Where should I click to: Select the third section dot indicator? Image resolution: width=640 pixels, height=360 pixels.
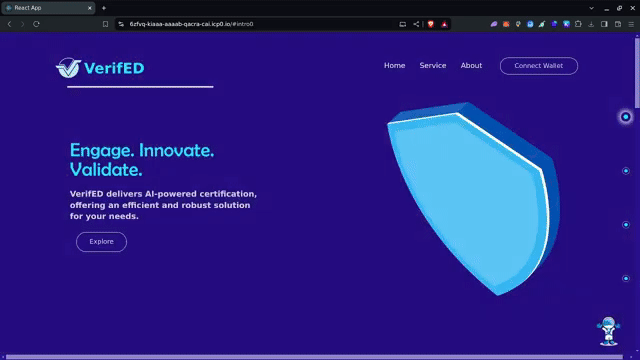tap(625, 225)
